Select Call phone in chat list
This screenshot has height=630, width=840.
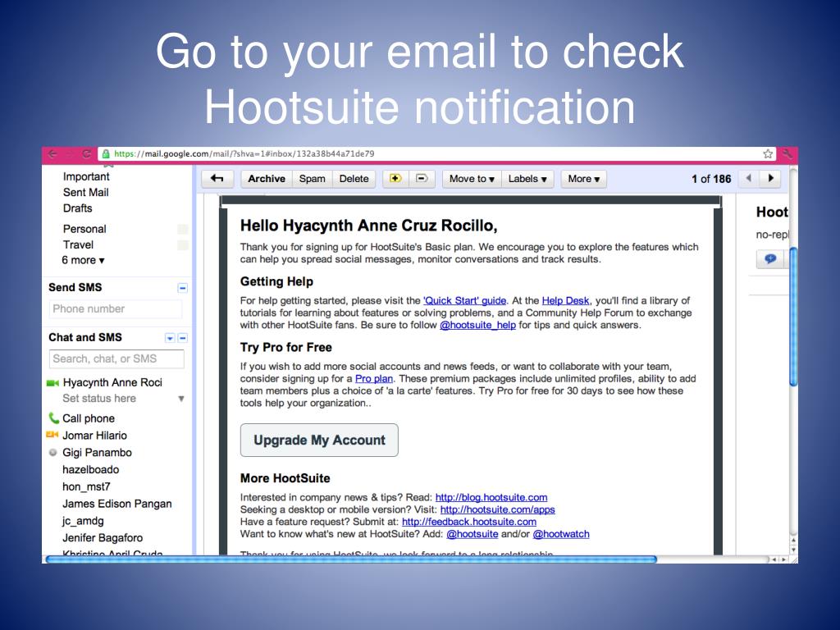[89, 418]
